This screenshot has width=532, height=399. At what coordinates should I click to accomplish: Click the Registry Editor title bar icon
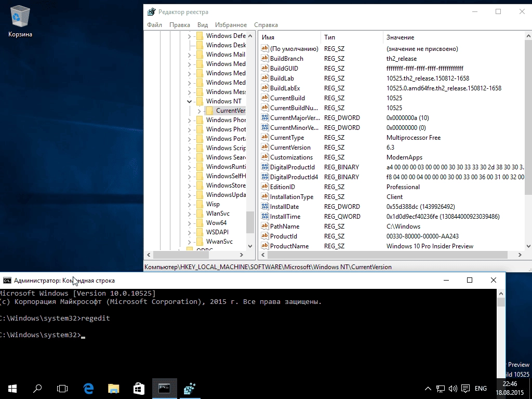[x=151, y=12]
